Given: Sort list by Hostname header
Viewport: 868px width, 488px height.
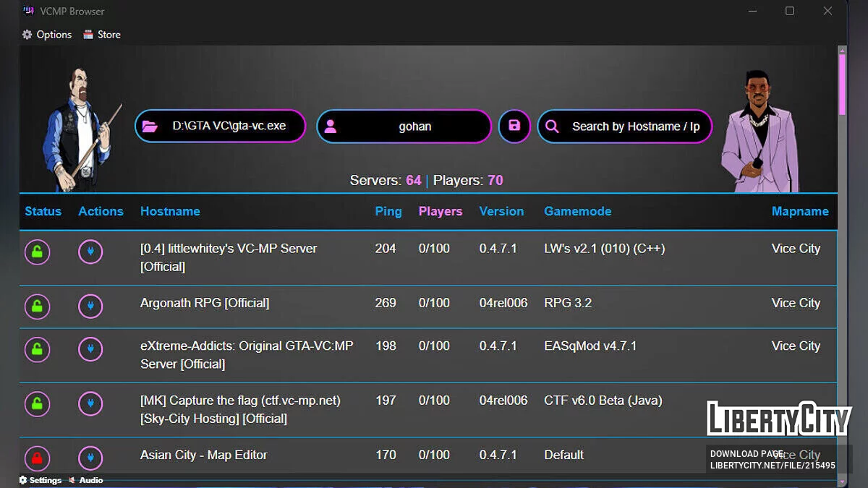Looking at the screenshot, I should [x=170, y=211].
